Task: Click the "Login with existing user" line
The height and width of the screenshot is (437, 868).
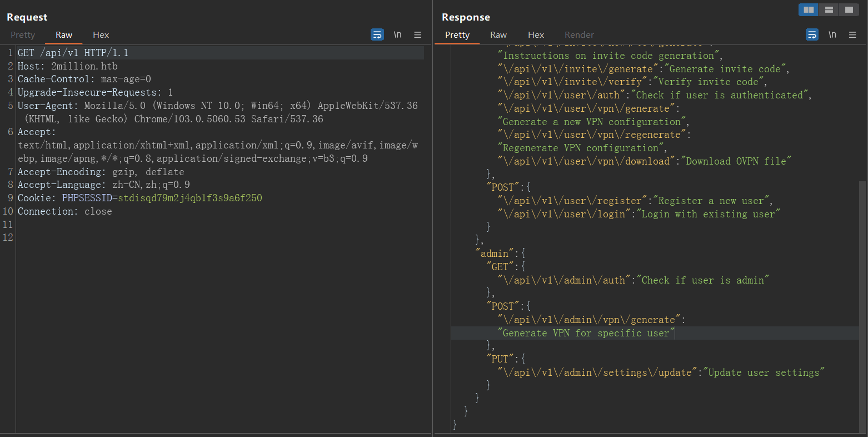Action: pyautogui.click(x=639, y=214)
